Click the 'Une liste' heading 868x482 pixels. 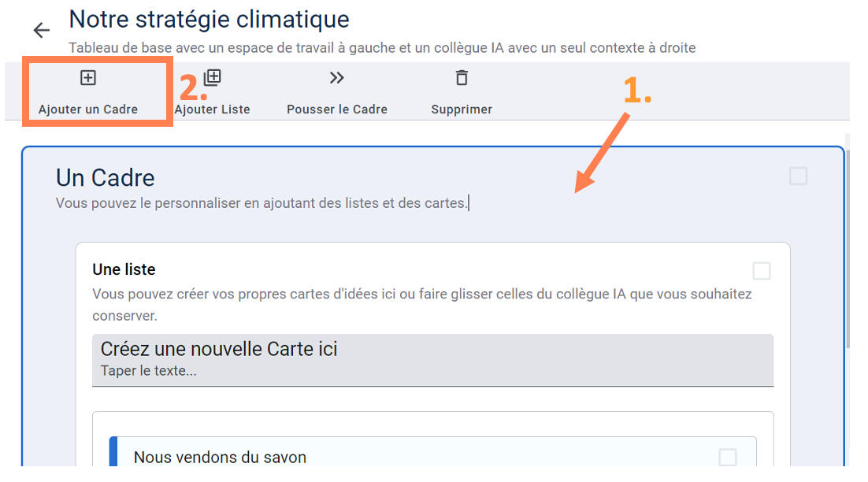click(x=124, y=269)
